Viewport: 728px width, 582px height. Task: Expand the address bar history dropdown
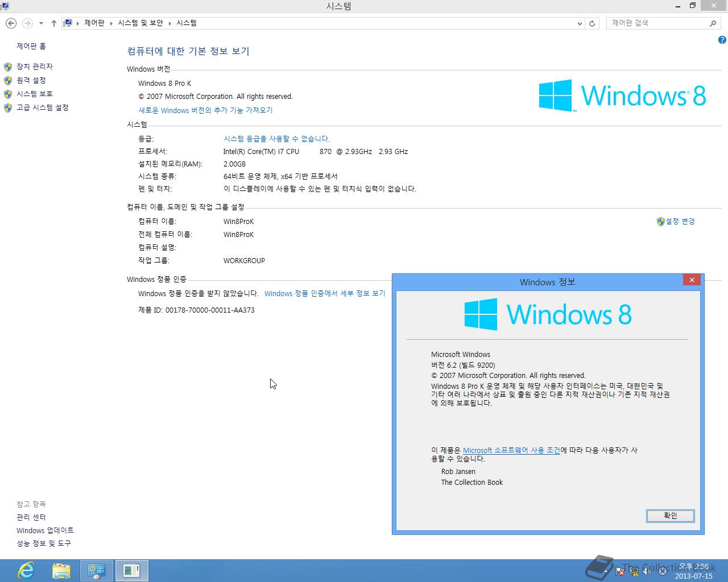(x=580, y=23)
